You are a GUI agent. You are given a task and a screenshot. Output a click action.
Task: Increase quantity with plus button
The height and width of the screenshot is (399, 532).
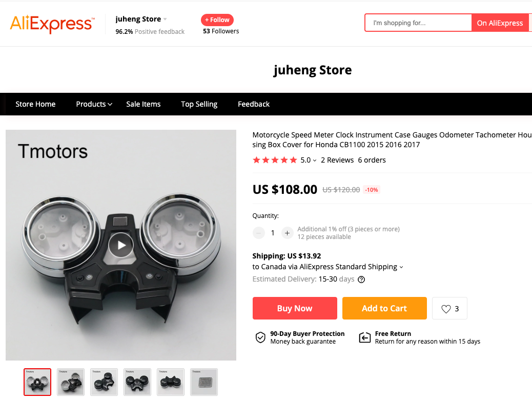[287, 233]
